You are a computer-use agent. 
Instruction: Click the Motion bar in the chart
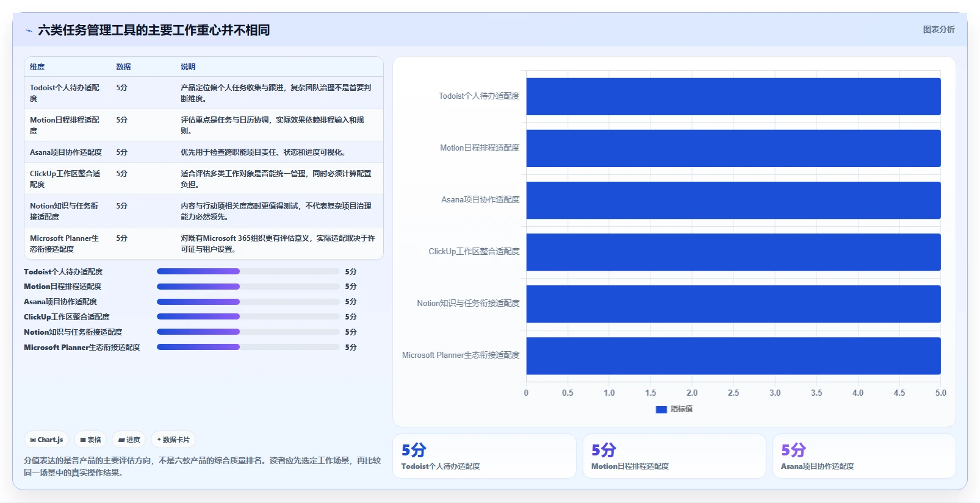[x=733, y=148]
